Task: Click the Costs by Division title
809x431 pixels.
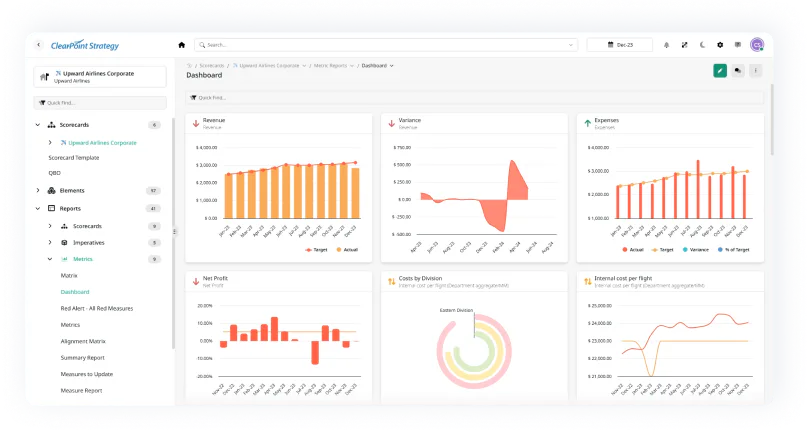Action: click(420, 278)
